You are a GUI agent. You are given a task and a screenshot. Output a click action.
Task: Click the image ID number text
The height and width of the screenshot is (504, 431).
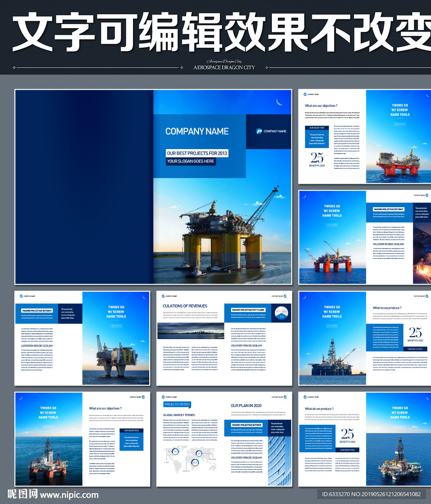[371, 494]
